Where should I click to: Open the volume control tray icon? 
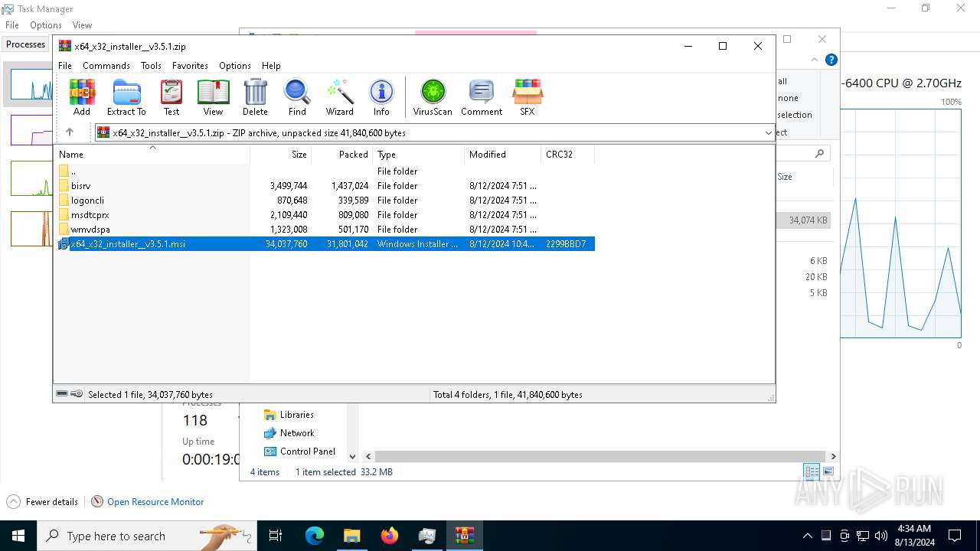click(x=881, y=536)
